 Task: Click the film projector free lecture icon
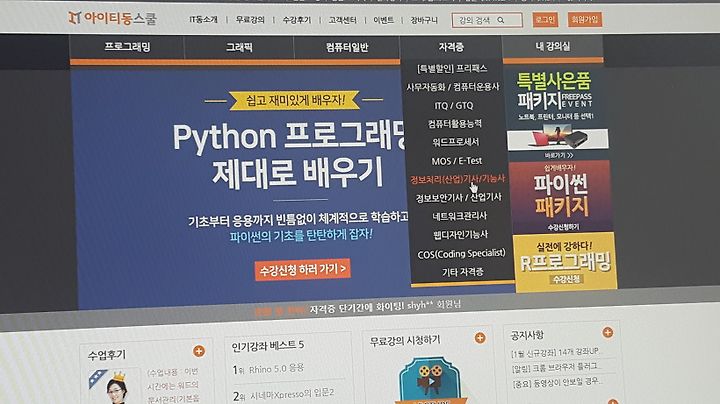[x=429, y=381]
